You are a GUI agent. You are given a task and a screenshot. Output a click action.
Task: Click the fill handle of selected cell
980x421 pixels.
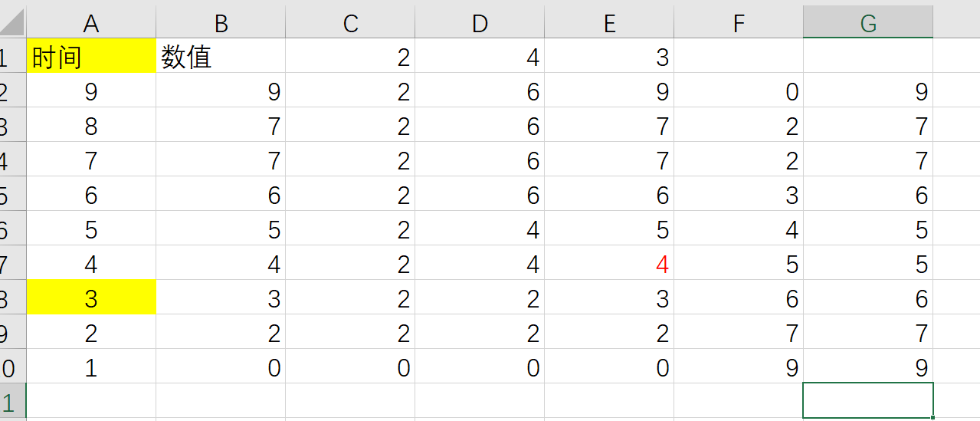point(932,417)
